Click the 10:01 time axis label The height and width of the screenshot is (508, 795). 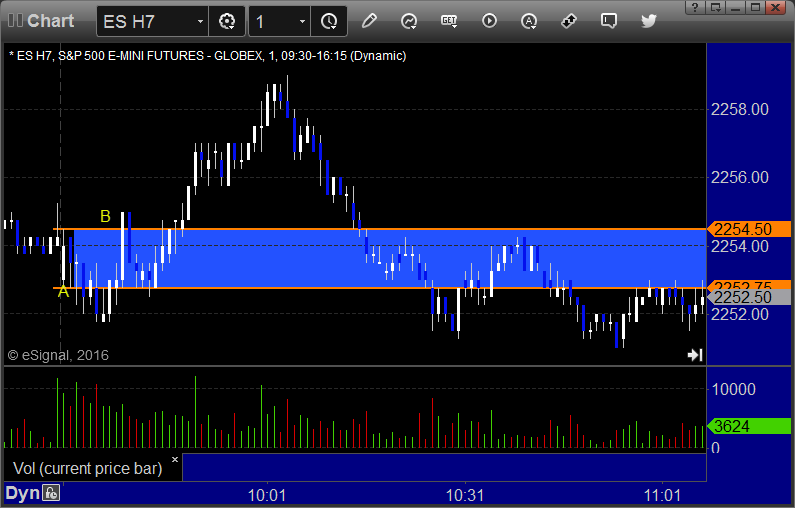point(267,495)
